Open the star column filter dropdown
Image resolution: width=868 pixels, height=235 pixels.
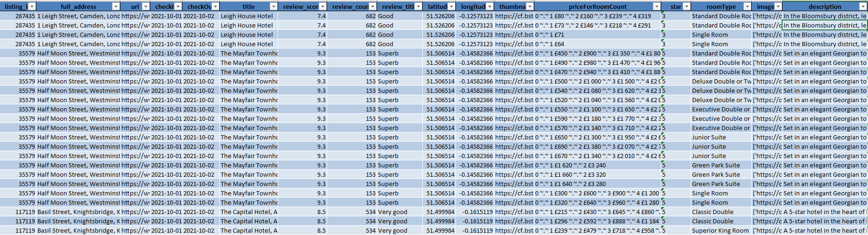(x=686, y=7)
